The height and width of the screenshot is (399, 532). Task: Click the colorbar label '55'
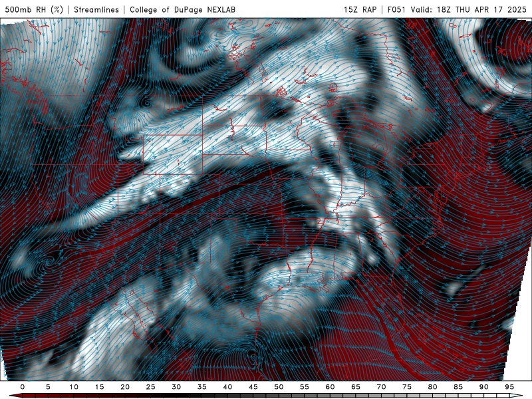(x=305, y=387)
